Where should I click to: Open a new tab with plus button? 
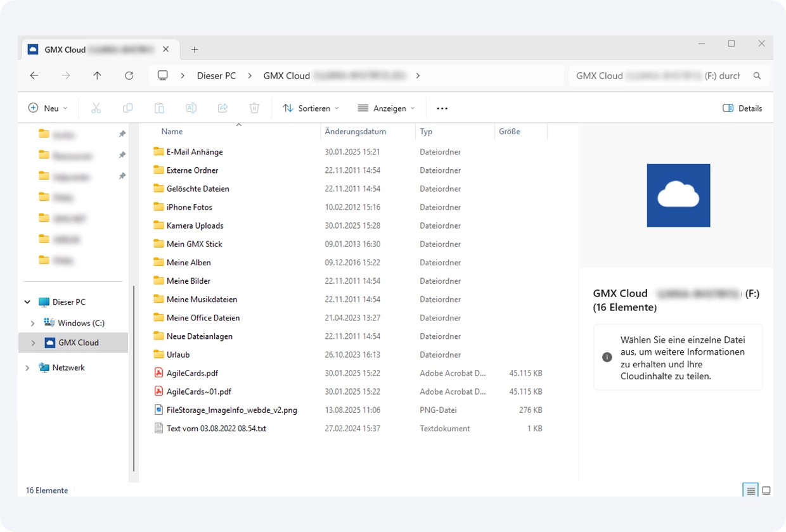[x=195, y=49]
